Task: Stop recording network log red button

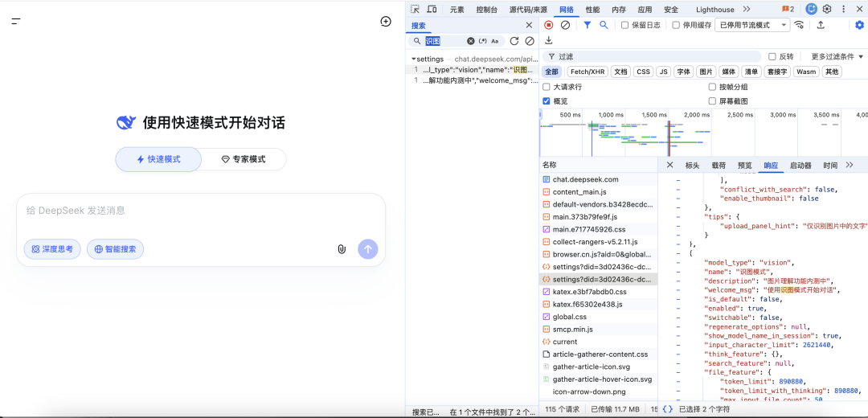Action: 549,25
